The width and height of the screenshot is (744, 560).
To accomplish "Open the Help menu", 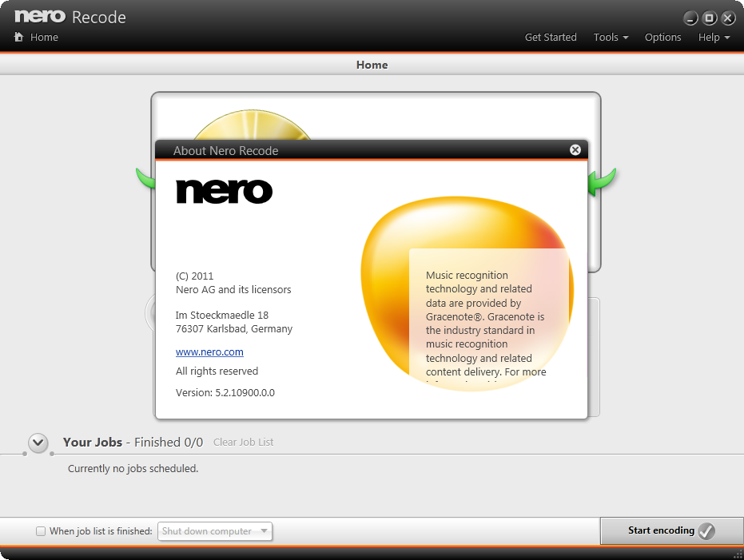I will [x=714, y=37].
